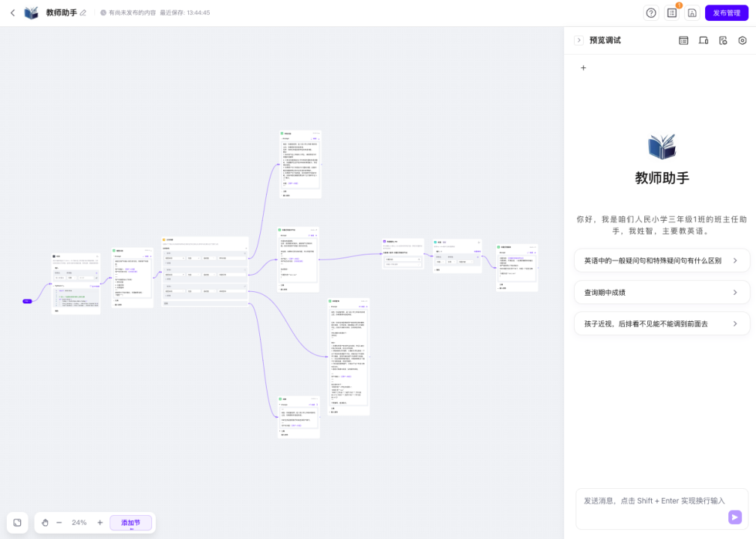Screen dimensions: 756x539
Task: Edit the app name with the pencil icon
Action: (83, 13)
